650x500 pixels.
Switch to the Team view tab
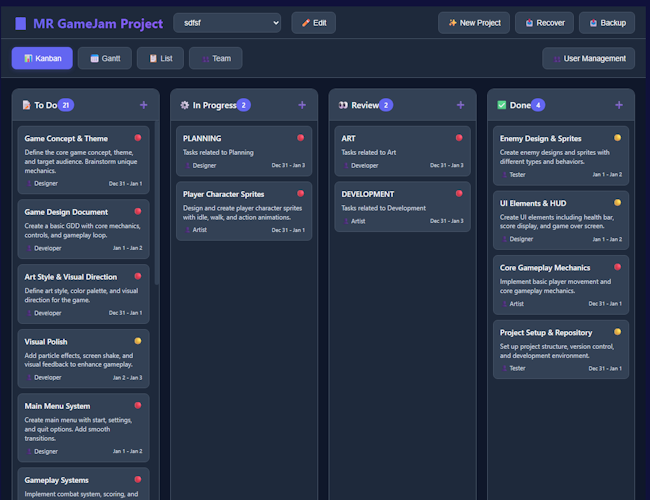(x=216, y=58)
